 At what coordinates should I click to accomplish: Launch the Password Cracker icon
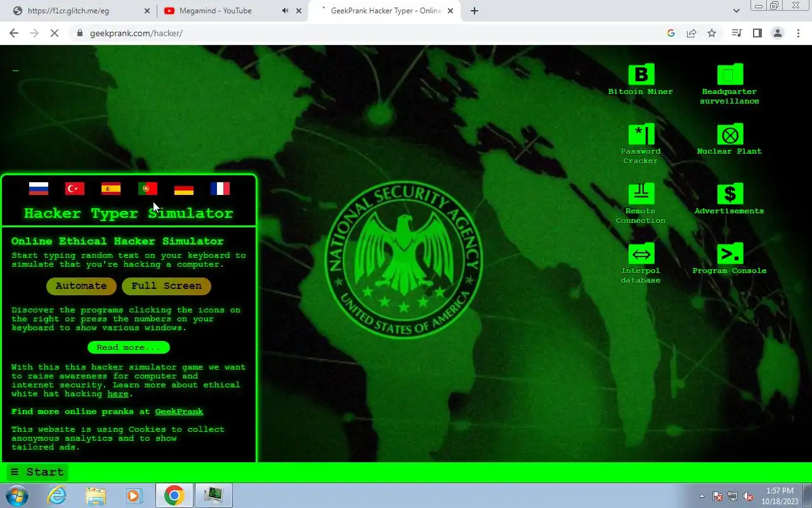pyautogui.click(x=641, y=144)
